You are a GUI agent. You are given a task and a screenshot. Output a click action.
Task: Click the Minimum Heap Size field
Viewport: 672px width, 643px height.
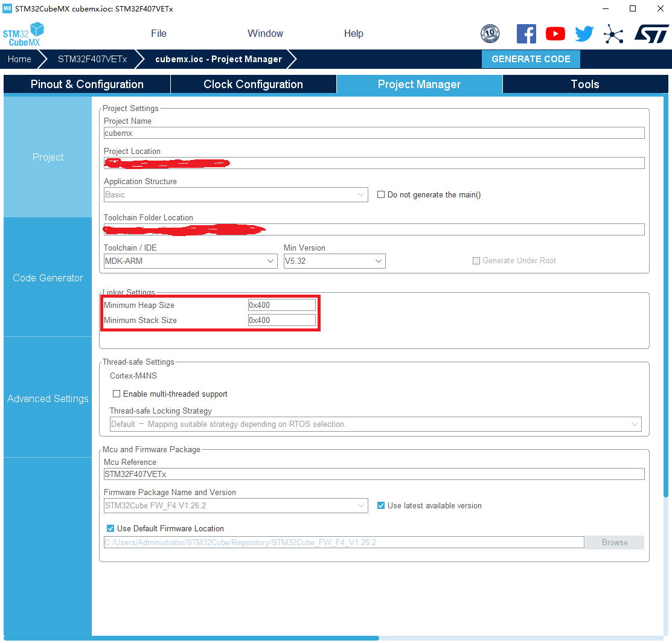(282, 305)
